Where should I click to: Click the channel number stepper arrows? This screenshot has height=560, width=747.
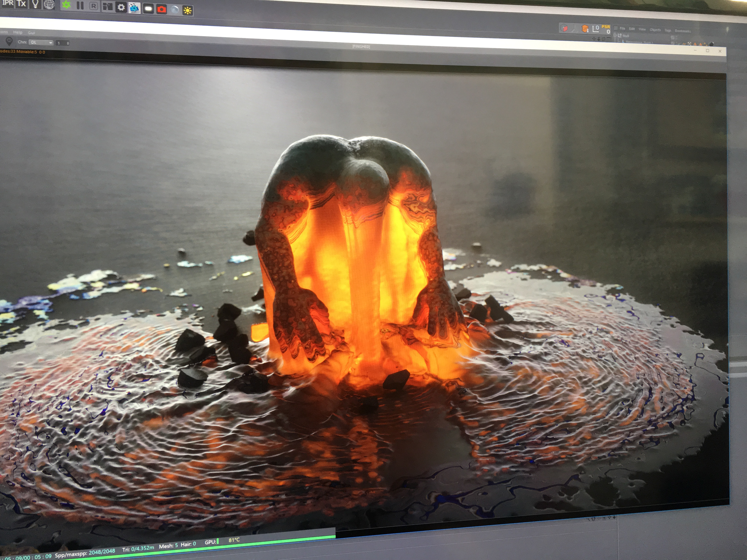tap(68, 43)
